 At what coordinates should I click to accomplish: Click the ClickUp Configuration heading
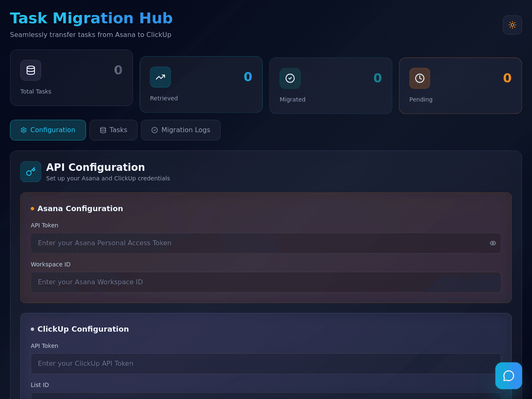click(x=83, y=329)
